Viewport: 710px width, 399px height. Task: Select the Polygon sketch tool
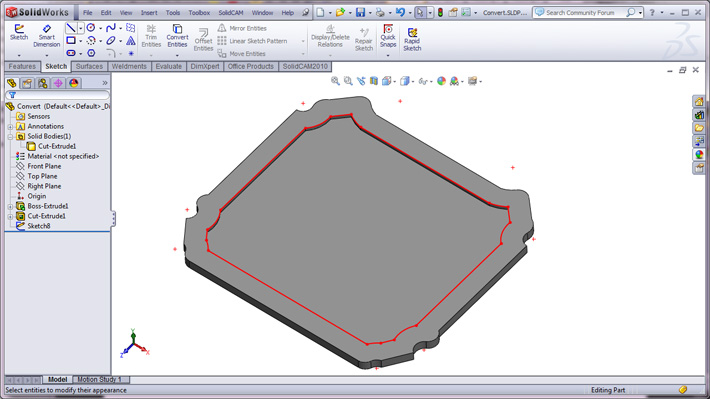click(91, 53)
